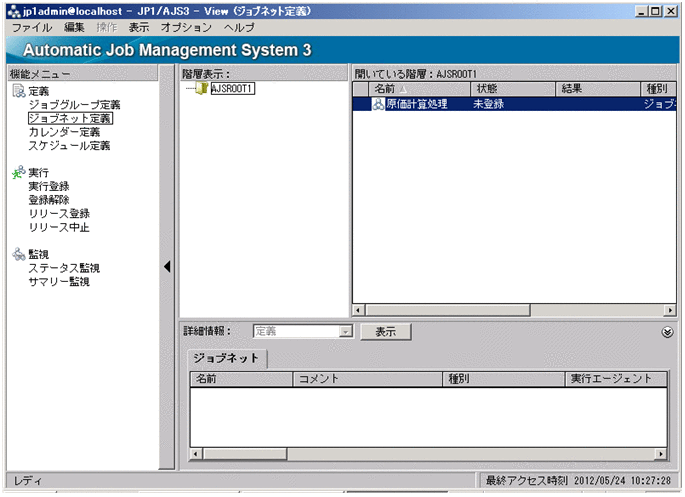Select the 原価計算処理 row name
Viewport: 685px width, 497px height.
[417, 104]
